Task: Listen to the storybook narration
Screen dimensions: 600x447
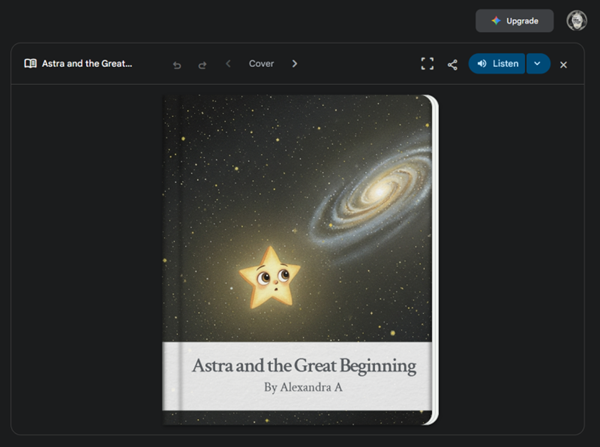Action: [497, 64]
